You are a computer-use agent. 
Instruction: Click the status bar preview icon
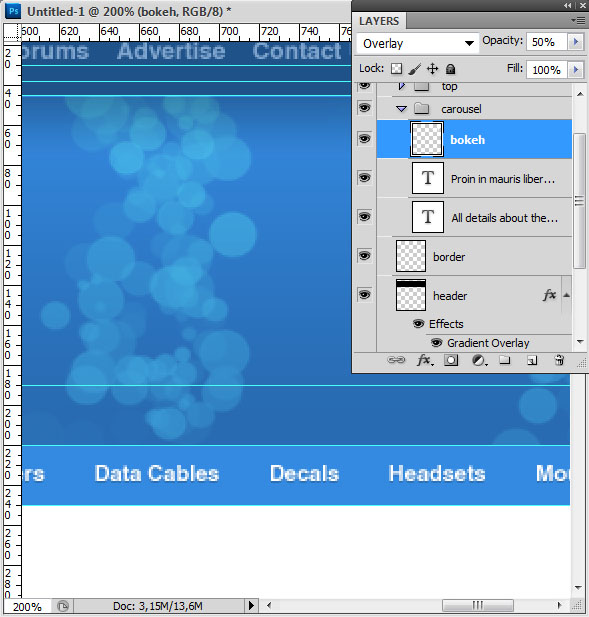pyautogui.click(x=63, y=606)
